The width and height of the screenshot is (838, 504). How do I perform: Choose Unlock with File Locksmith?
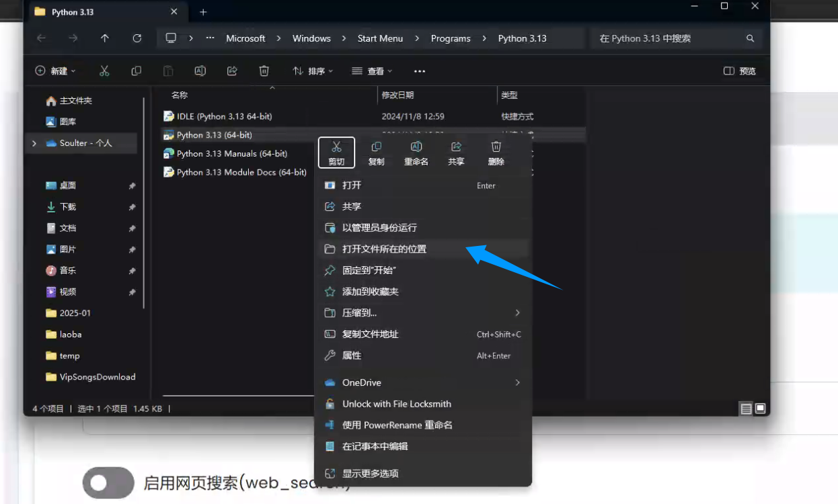point(423,404)
